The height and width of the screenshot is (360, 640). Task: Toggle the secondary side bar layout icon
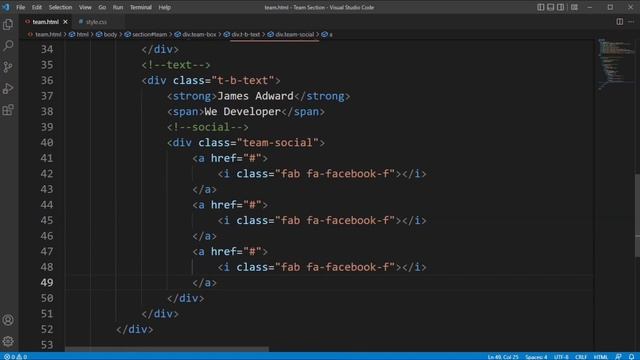[560, 7]
